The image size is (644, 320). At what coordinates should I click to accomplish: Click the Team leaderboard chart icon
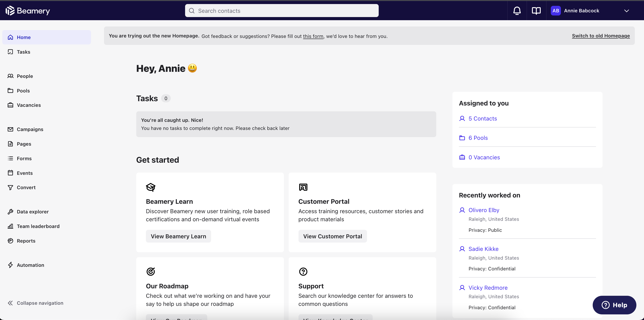(x=10, y=226)
